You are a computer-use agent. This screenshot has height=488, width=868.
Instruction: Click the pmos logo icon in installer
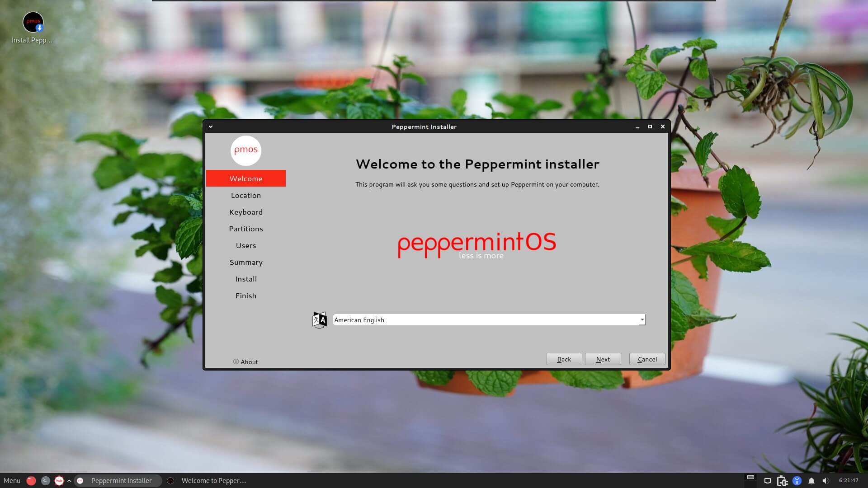coord(245,150)
